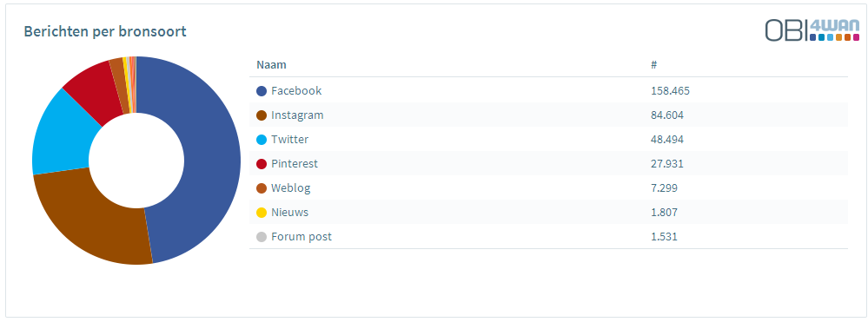The height and width of the screenshot is (322, 868).
Task: Click the Forum post grey legend dot
Action: (x=262, y=237)
